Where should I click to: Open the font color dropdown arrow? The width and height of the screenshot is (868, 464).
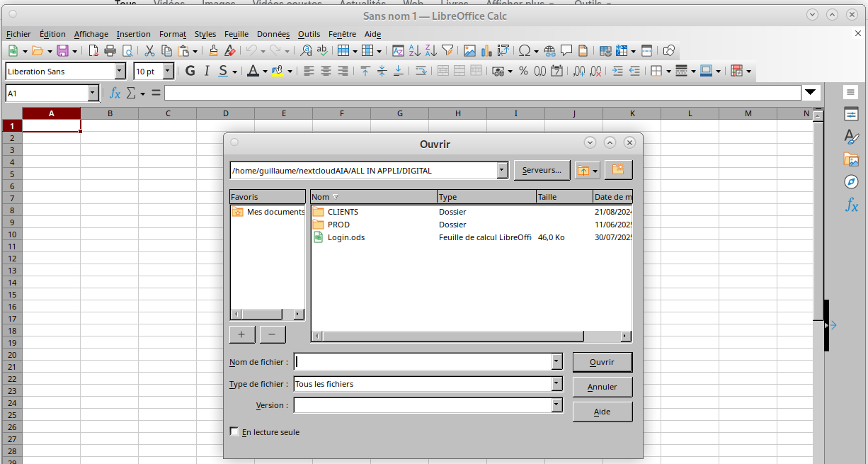(265, 71)
